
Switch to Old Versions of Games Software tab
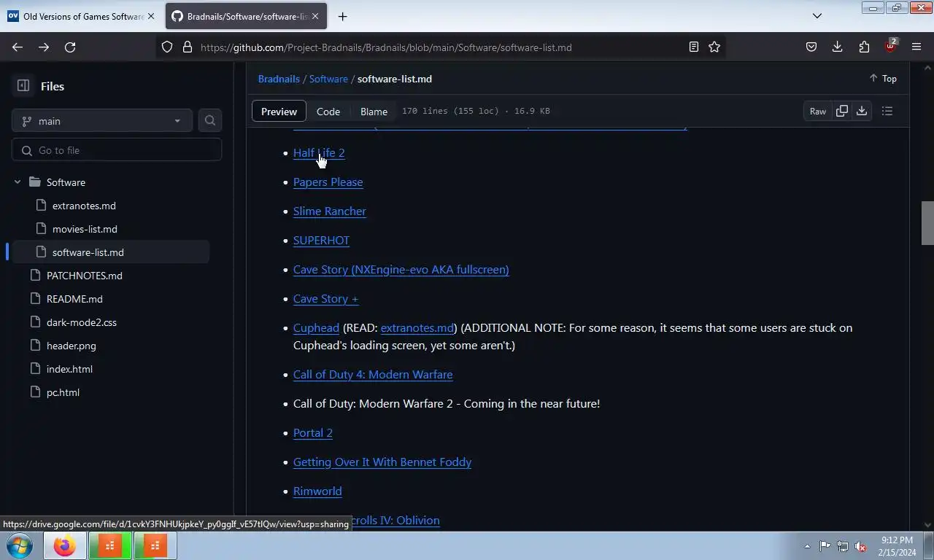coord(82,16)
